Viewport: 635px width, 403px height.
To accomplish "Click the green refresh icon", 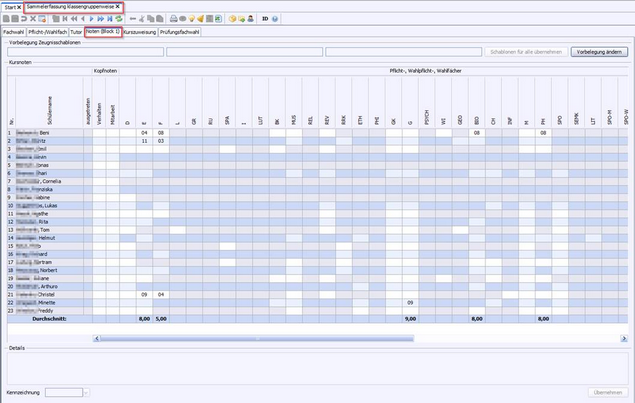I will (119, 18).
